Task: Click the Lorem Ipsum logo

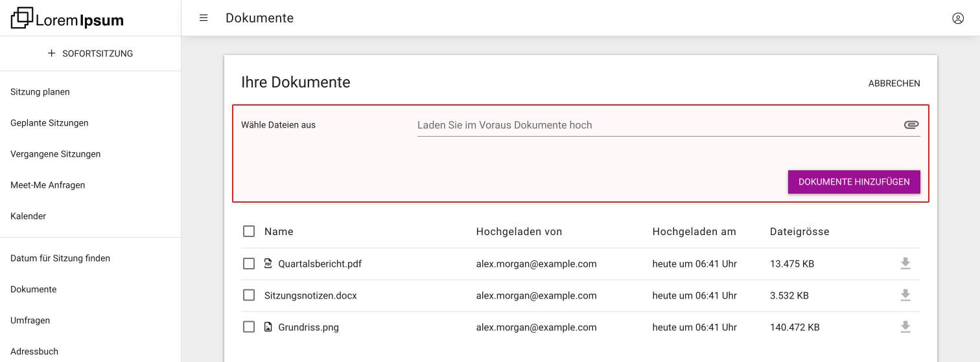Action: coord(67,18)
